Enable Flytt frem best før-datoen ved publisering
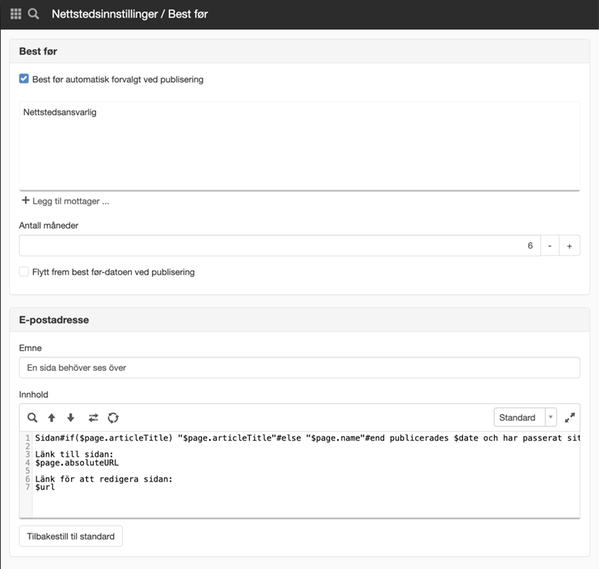 pos(24,272)
